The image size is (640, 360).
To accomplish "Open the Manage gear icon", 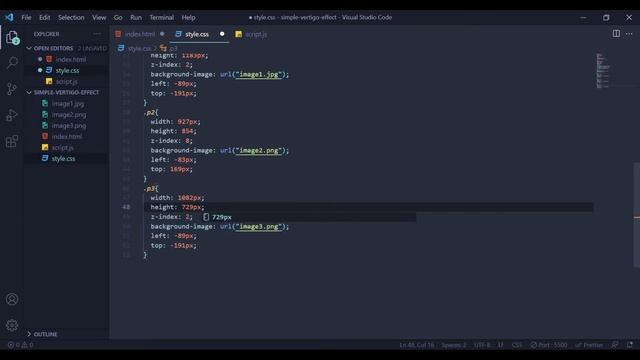I will [x=12, y=325].
